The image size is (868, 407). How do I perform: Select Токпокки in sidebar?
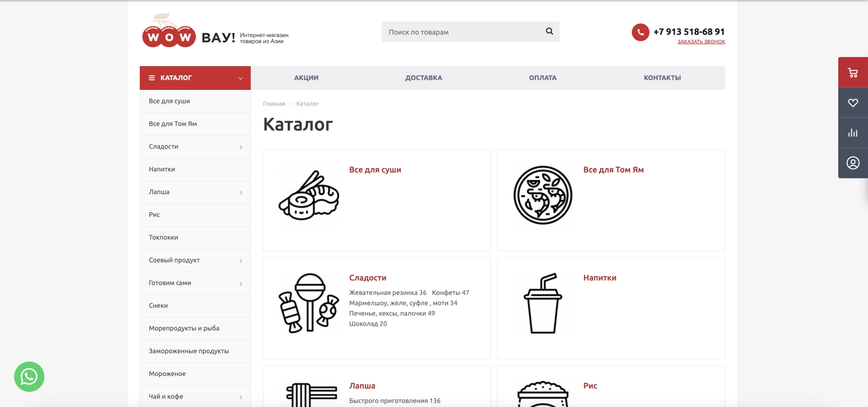tap(195, 237)
